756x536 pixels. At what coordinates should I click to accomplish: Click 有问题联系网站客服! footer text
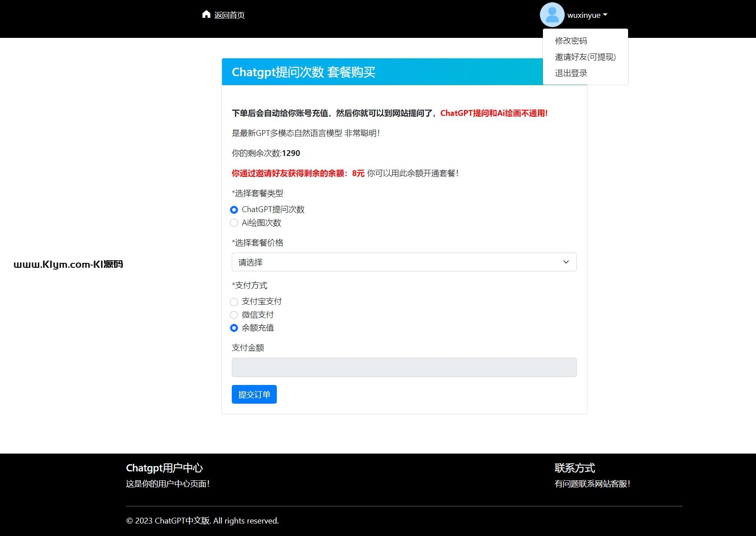pos(592,484)
